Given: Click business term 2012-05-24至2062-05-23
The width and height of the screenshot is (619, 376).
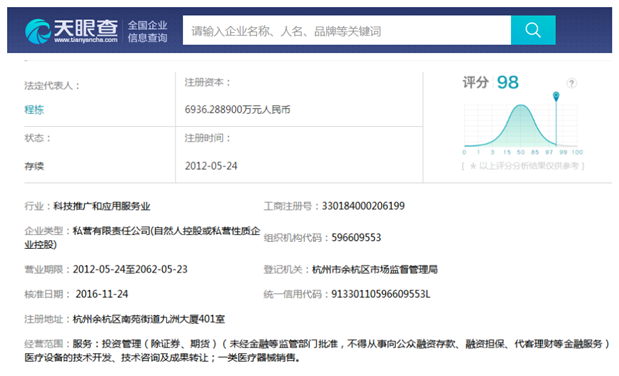Looking at the screenshot, I should coord(130,269).
